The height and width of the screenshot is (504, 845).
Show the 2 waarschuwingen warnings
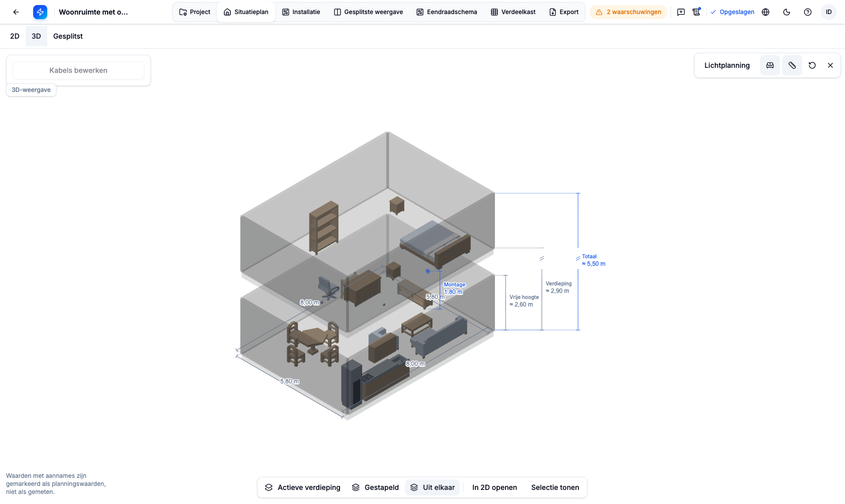628,12
